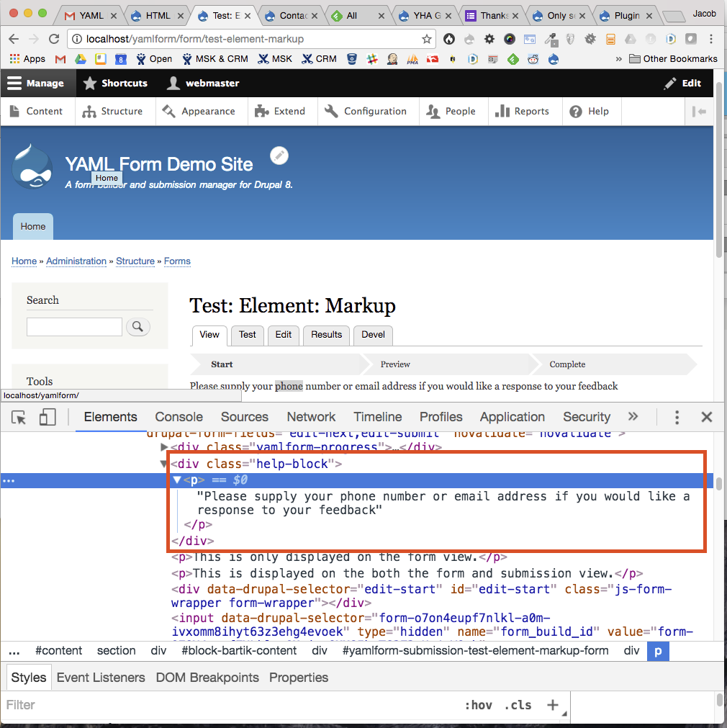
Task: Click the Structure breadcrumb link
Action: click(x=135, y=261)
